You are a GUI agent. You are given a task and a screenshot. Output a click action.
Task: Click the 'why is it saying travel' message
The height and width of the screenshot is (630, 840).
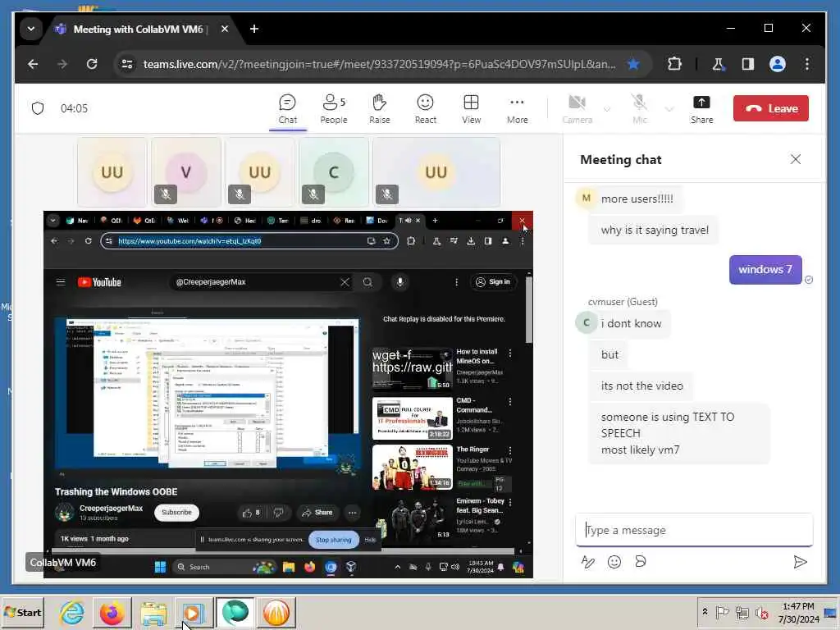click(654, 230)
